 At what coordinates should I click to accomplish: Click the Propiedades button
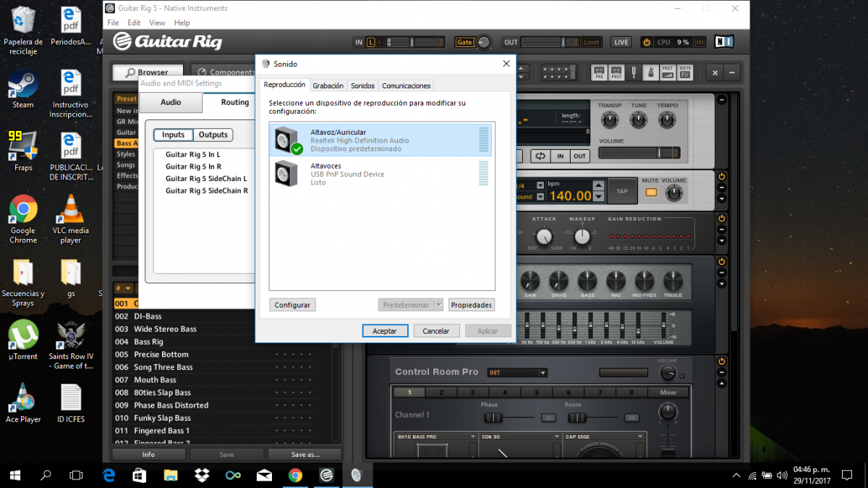coord(472,305)
